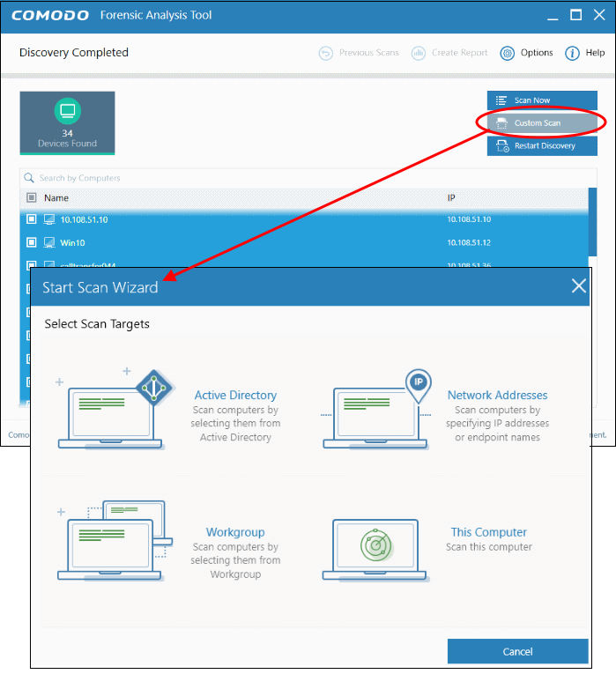Choose Network Addresses scan target
Viewport: 616px width, 674px height.
(497, 395)
